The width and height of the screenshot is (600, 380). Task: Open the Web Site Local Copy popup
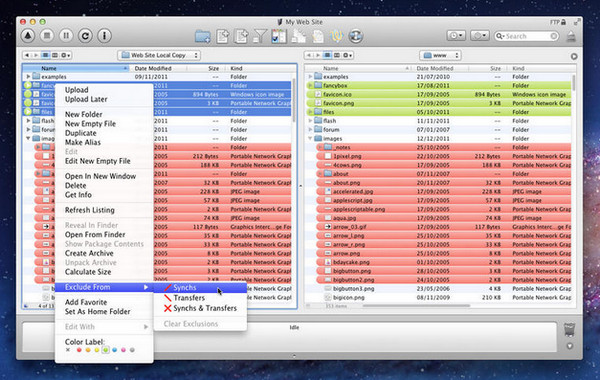[159, 55]
